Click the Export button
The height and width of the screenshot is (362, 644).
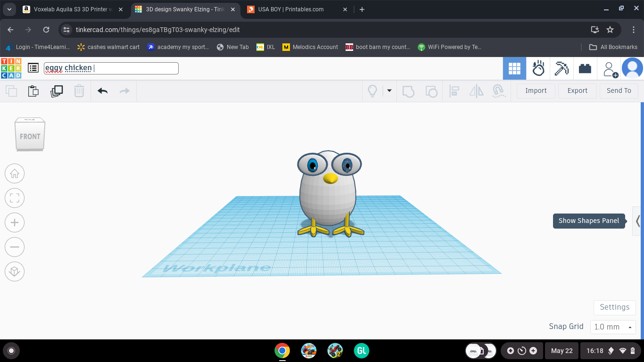(x=578, y=91)
